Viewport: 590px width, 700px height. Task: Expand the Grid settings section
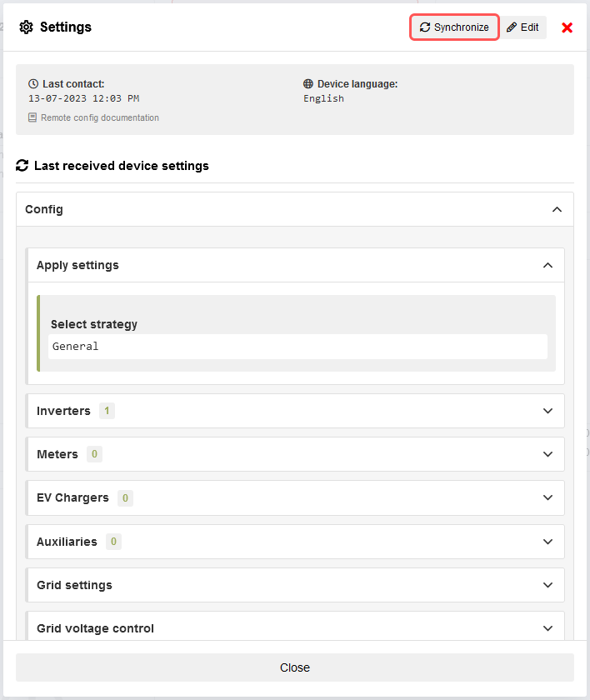pyautogui.click(x=547, y=585)
